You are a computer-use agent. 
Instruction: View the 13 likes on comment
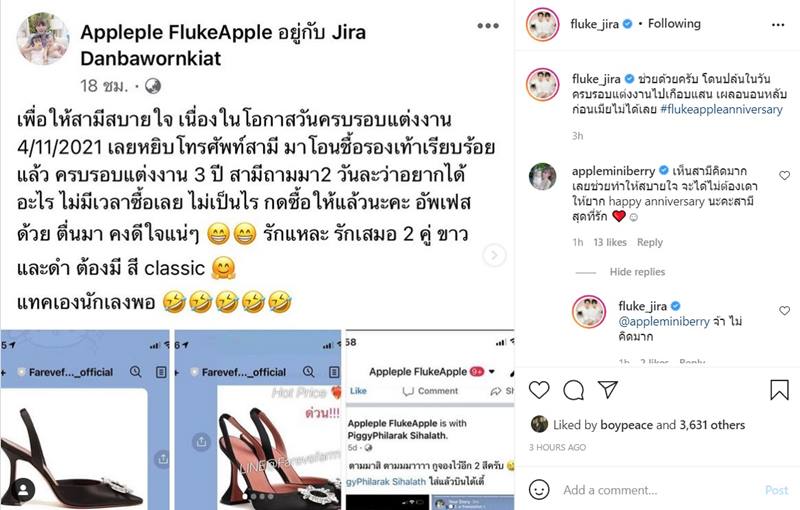(610, 242)
